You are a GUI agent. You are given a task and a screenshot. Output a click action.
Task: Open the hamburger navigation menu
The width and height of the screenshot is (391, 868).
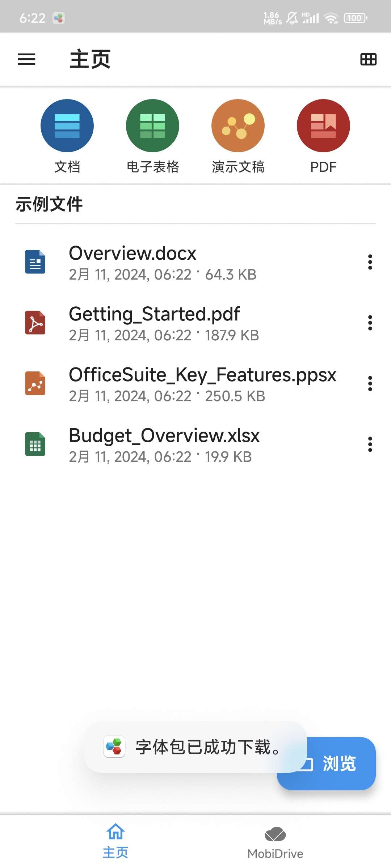click(27, 59)
